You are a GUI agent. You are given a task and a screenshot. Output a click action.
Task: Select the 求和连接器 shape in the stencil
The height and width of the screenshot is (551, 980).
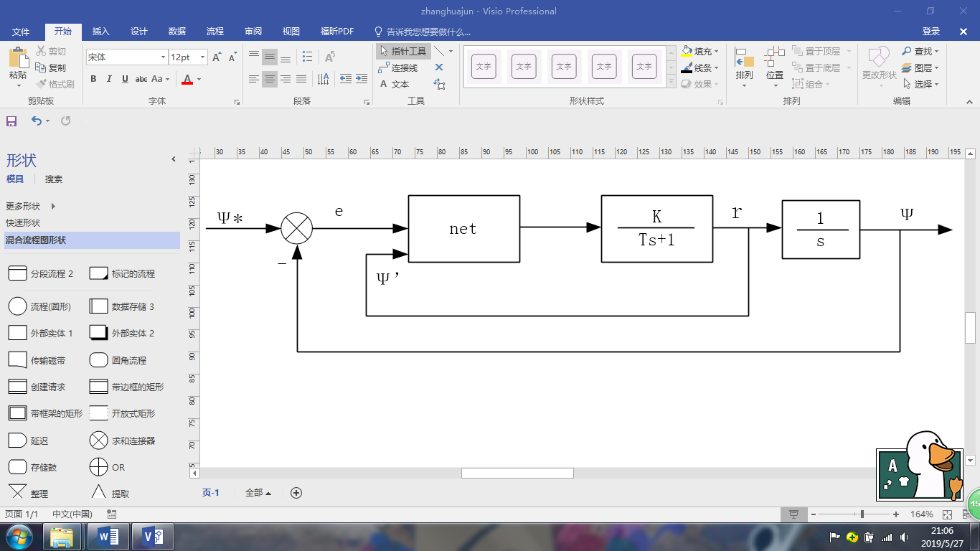click(x=99, y=441)
